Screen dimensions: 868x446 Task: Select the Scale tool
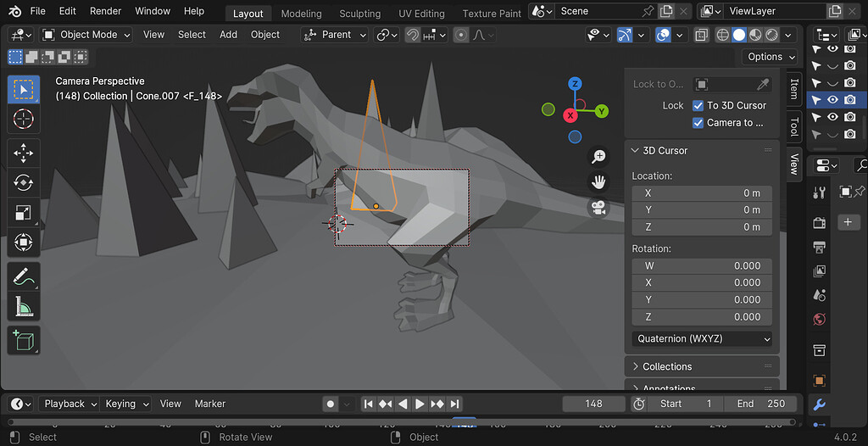coord(24,213)
